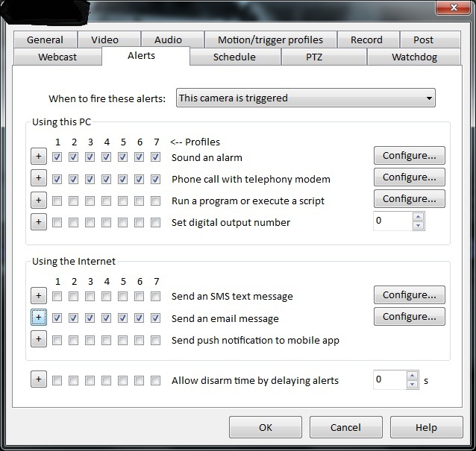
Task: Decrease the disarm delay seconds with down arrow
Action: click(x=413, y=385)
